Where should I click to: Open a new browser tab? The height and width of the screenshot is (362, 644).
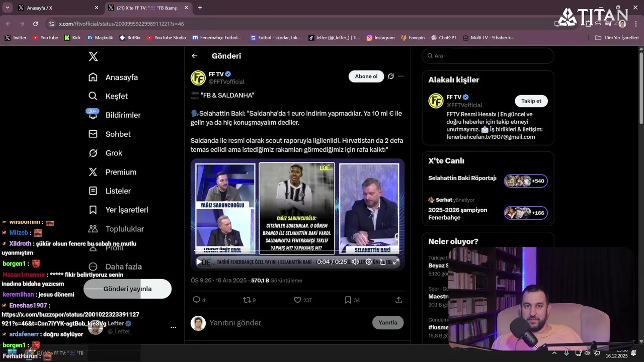pos(200,8)
